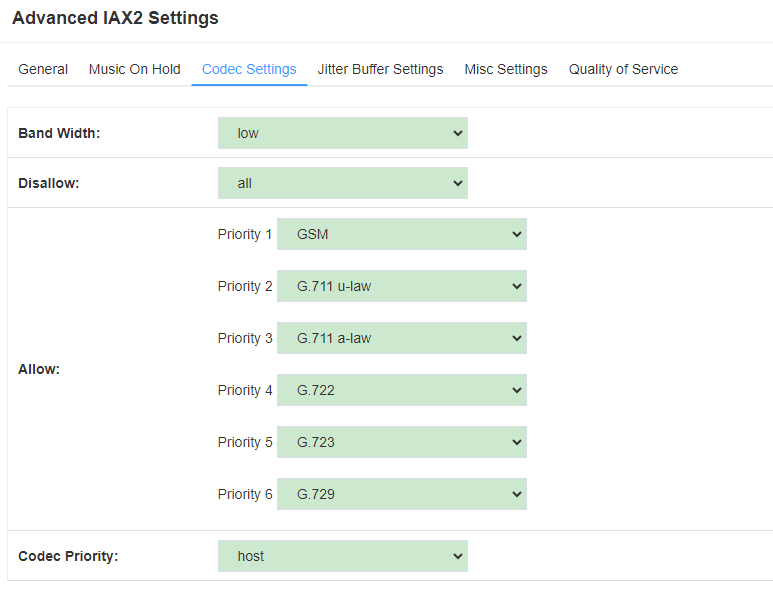Viewport: 773px width, 595px height.
Task: Click the Priority 2 label
Action: click(x=245, y=286)
